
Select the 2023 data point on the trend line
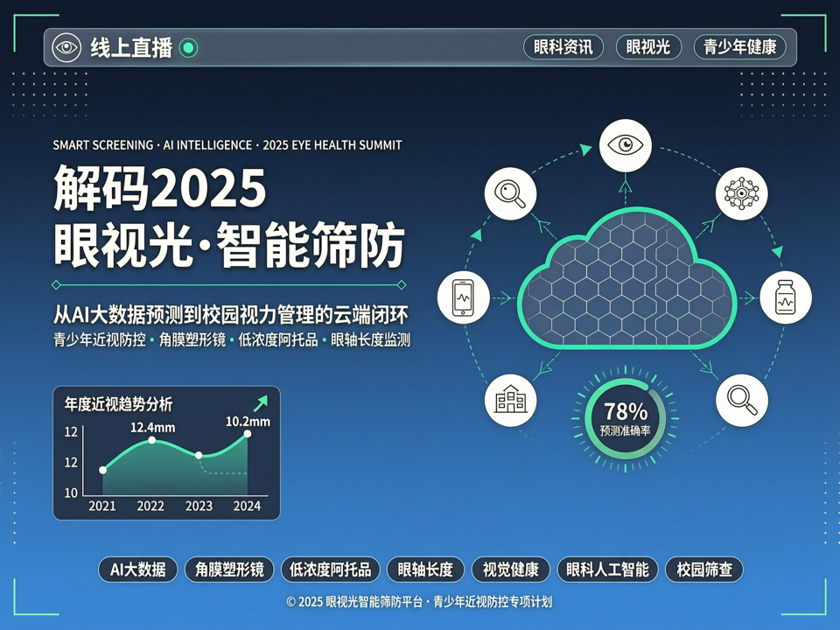point(199,455)
